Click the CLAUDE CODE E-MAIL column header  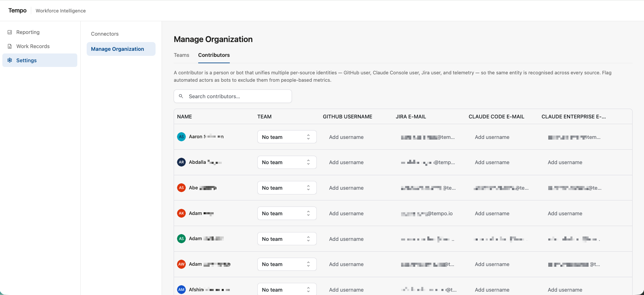point(497,117)
